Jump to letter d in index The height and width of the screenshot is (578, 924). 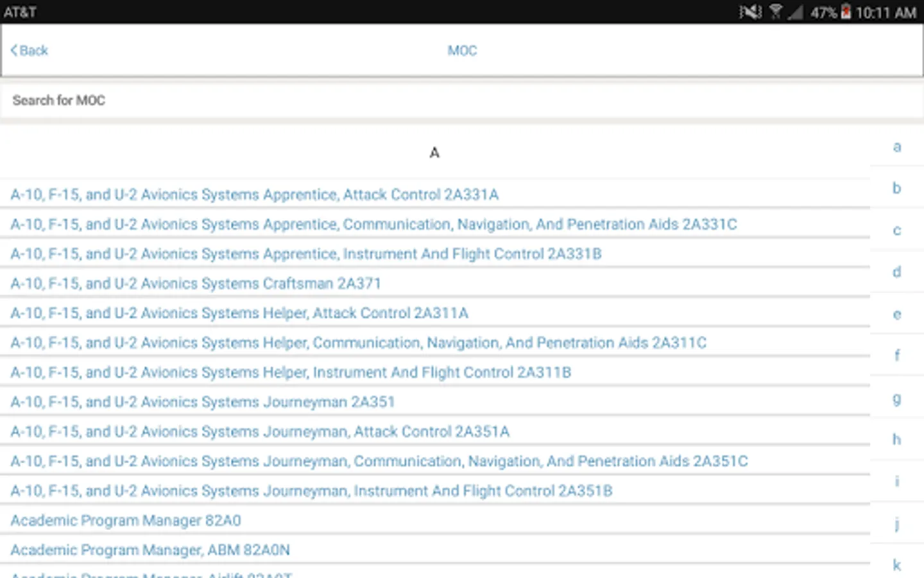[x=896, y=272]
